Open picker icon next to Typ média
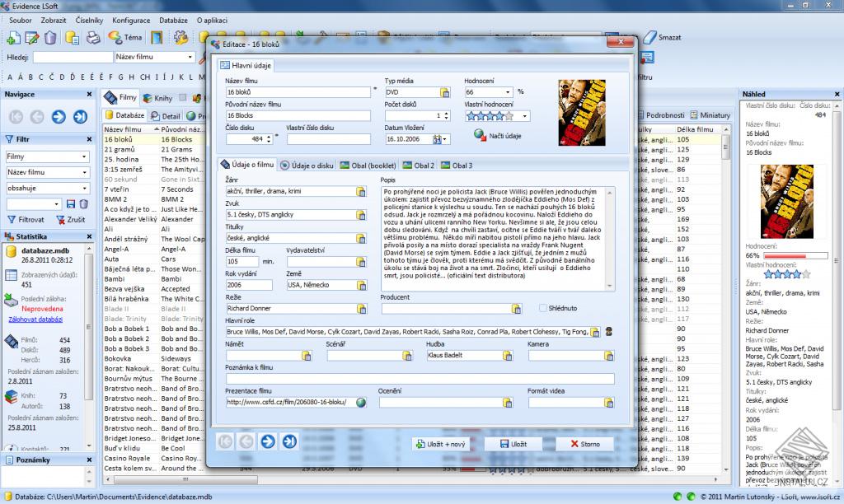The width and height of the screenshot is (844, 504). click(x=444, y=92)
